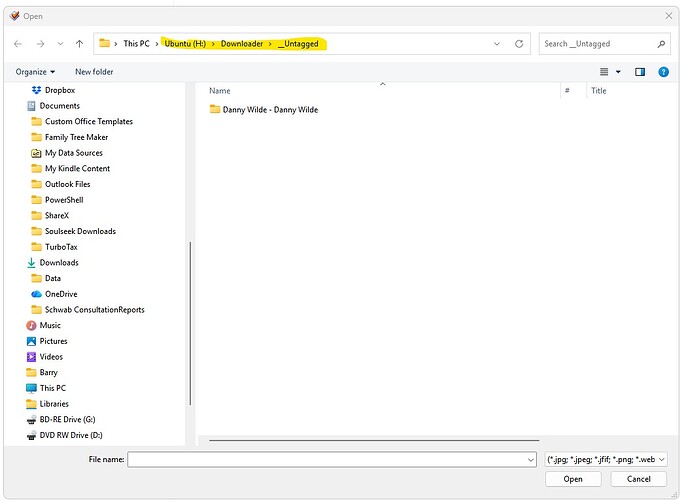
Task: Open Dropbox in the navigation pane
Action: coord(60,90)
